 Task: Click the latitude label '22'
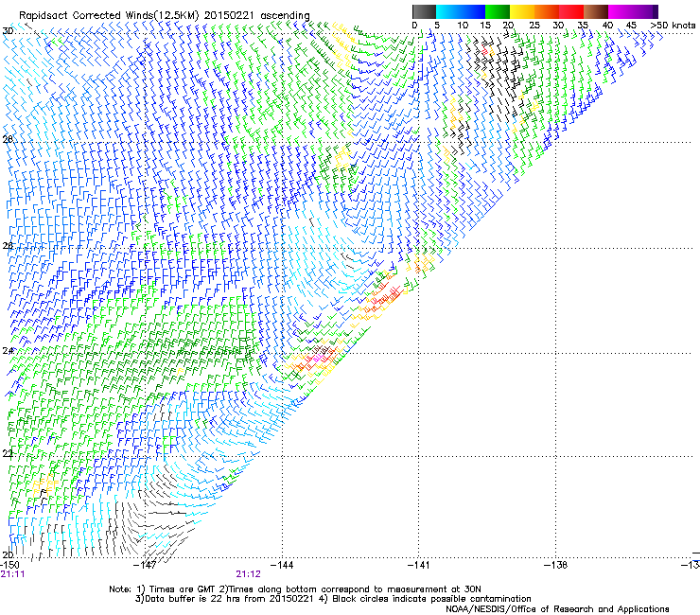[x=8, y=454]
